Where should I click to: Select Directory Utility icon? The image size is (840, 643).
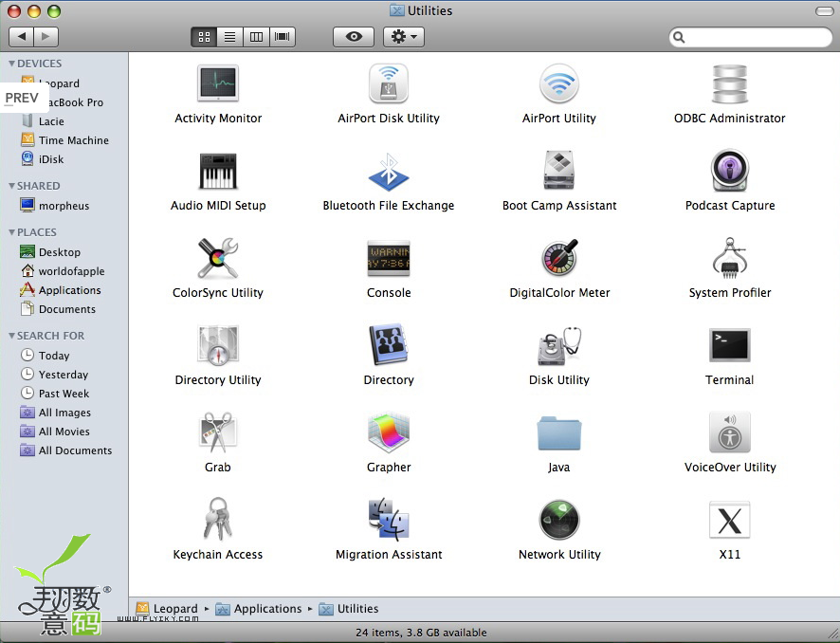click(218, 345)
